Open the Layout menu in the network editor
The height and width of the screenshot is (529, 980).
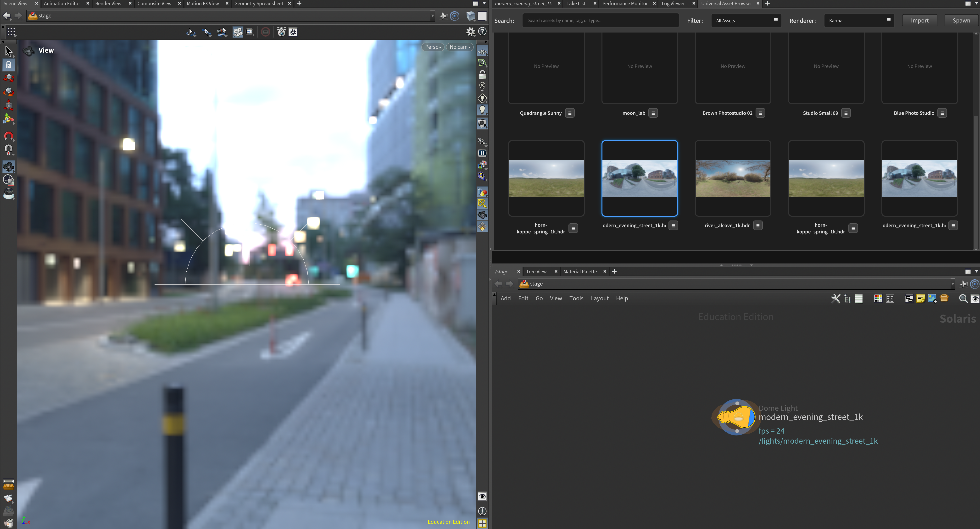tap(600, 298)
